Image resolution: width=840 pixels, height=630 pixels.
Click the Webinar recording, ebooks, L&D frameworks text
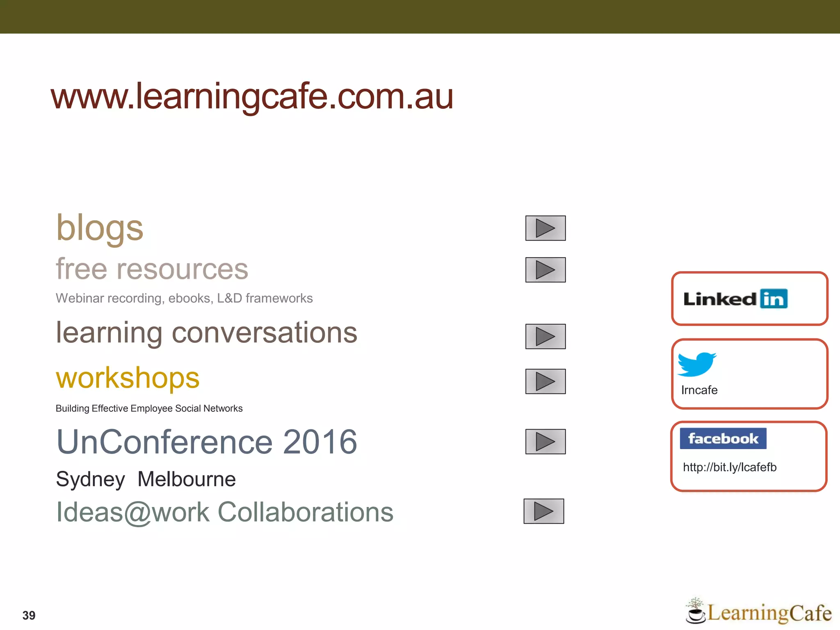[184, 298]
